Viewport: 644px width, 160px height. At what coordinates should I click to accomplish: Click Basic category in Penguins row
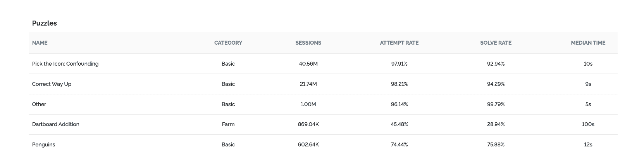click(228, 144)
